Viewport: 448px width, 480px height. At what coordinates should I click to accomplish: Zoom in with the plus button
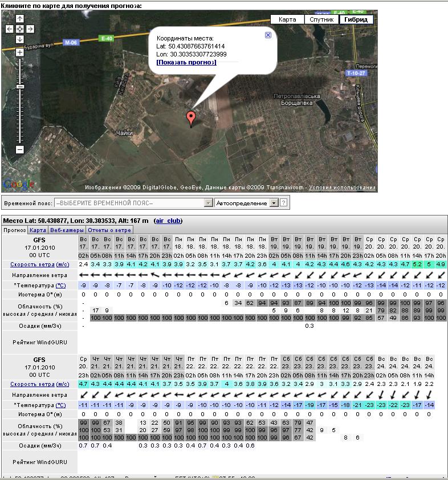point(20,52)
